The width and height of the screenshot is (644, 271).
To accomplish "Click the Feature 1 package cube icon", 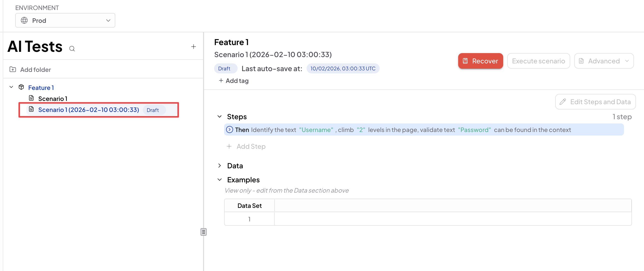I will coord(21,87).
